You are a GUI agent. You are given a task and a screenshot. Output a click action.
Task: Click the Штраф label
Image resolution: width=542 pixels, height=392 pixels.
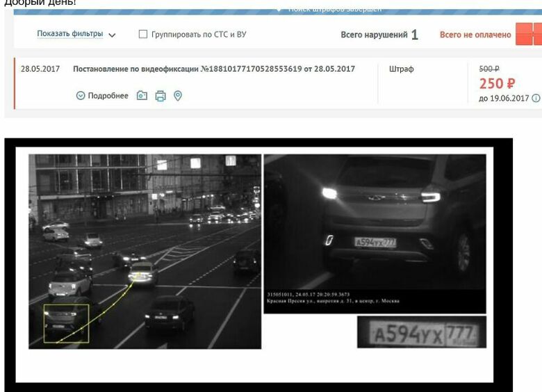[x=402, y=69]
